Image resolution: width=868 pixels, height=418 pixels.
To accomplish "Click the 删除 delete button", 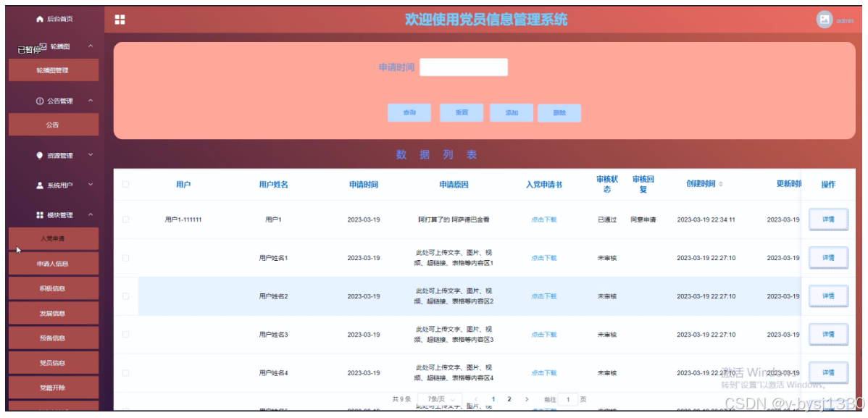I will [559, 112].
